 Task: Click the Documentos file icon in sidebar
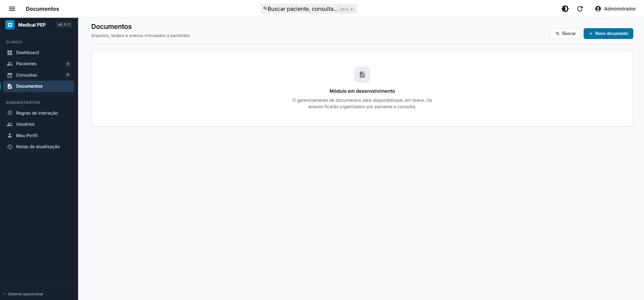point(10,86)
